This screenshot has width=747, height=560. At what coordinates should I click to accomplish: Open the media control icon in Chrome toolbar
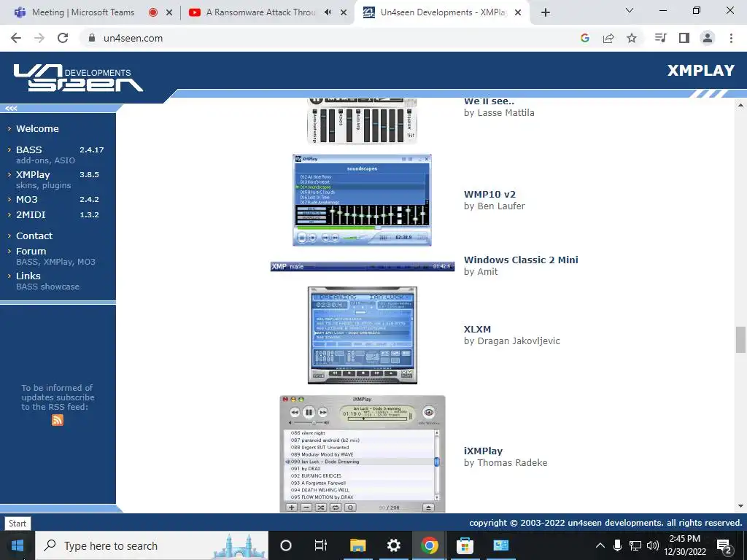pos(660,38)
